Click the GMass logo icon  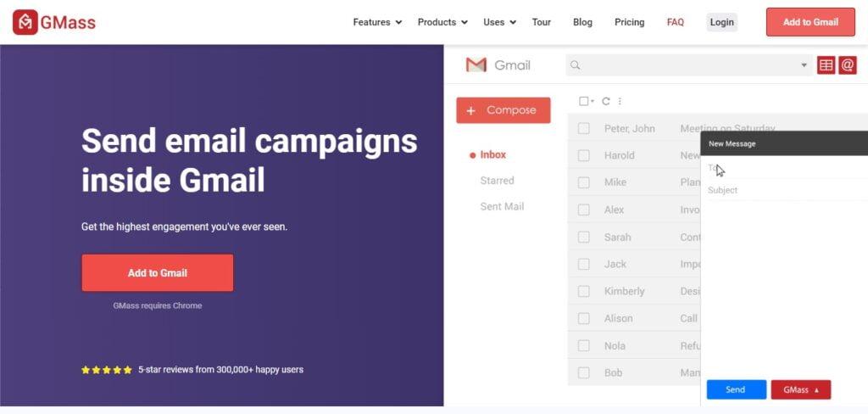click(25, 22)
